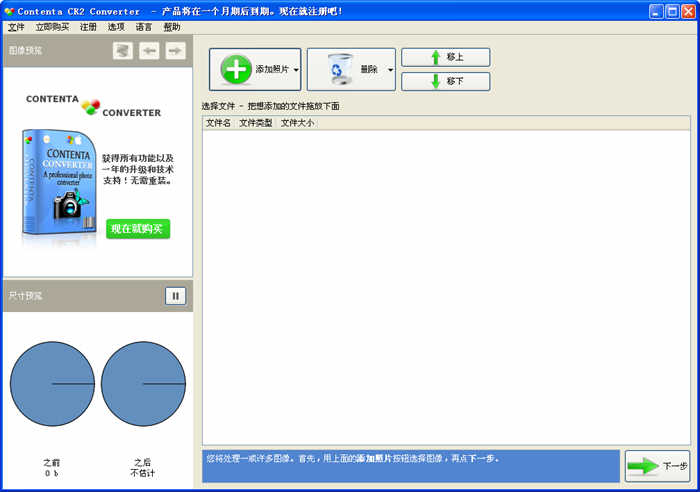Sort by the 文件大小 column header
Viewport: 700px width, 492px height.
pos(297,123)
